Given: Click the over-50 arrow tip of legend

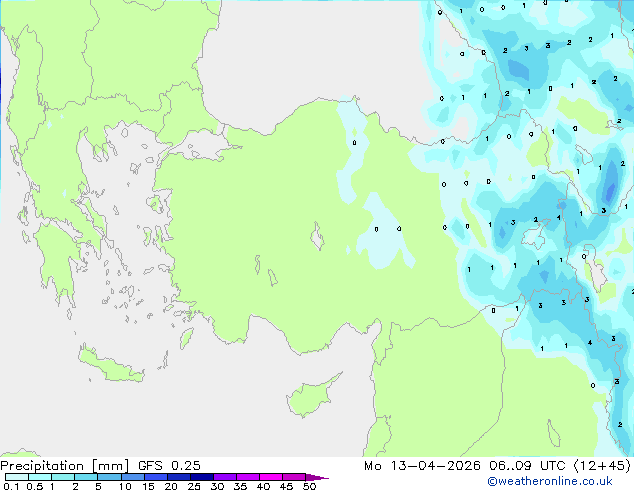Looking at the screenshot, I should pos(317,477).
